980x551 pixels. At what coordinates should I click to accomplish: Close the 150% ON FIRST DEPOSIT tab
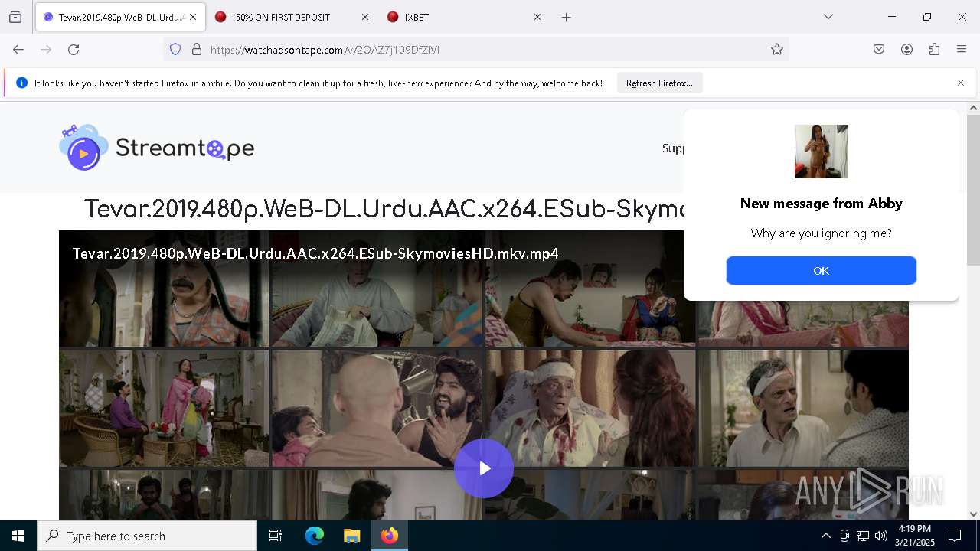(x=365, y=17)
